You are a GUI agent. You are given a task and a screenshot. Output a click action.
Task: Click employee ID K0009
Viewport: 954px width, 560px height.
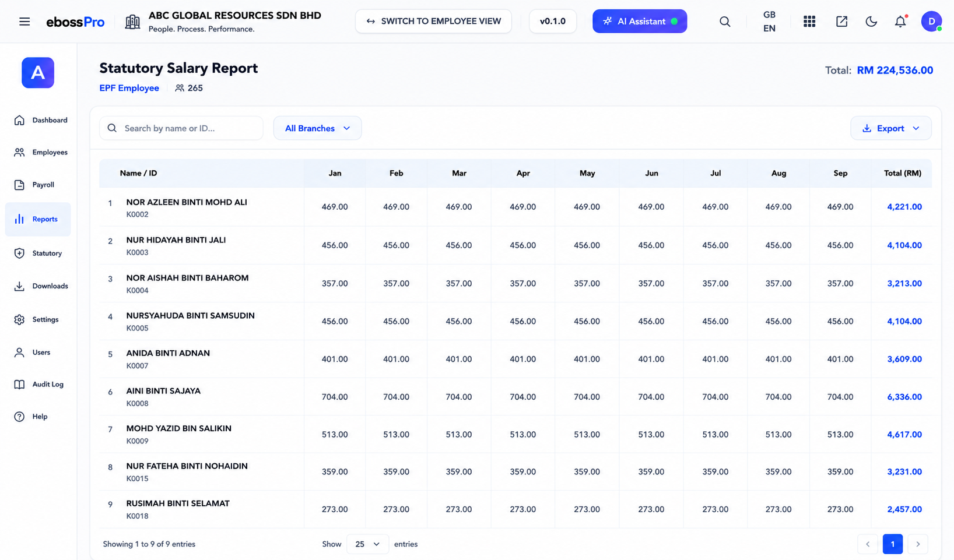[137, 441]
